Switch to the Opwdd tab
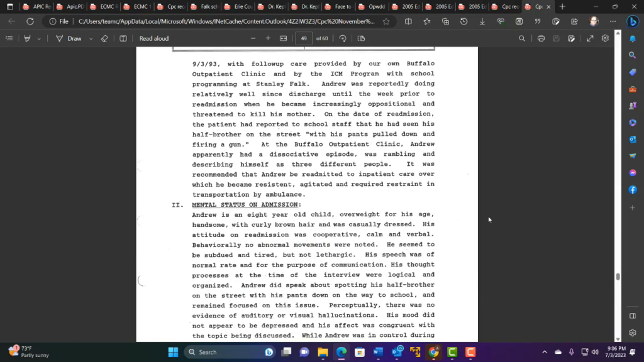Image resolution: width=644 pixels, height=362 pixels. 372,6
